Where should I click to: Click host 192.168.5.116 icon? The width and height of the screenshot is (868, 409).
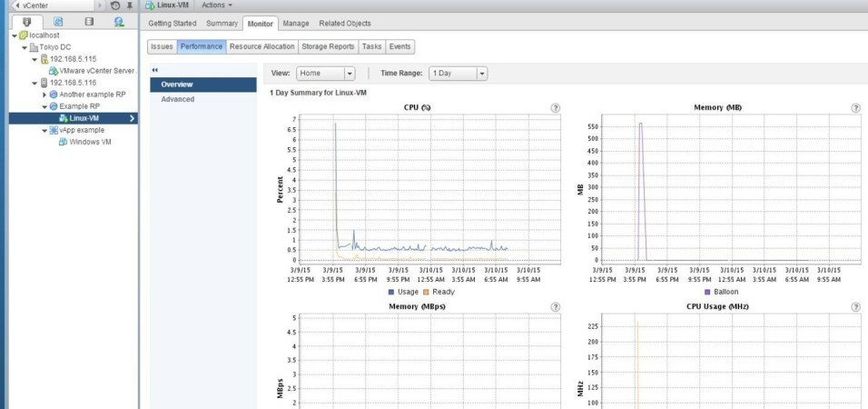(44, 83)
